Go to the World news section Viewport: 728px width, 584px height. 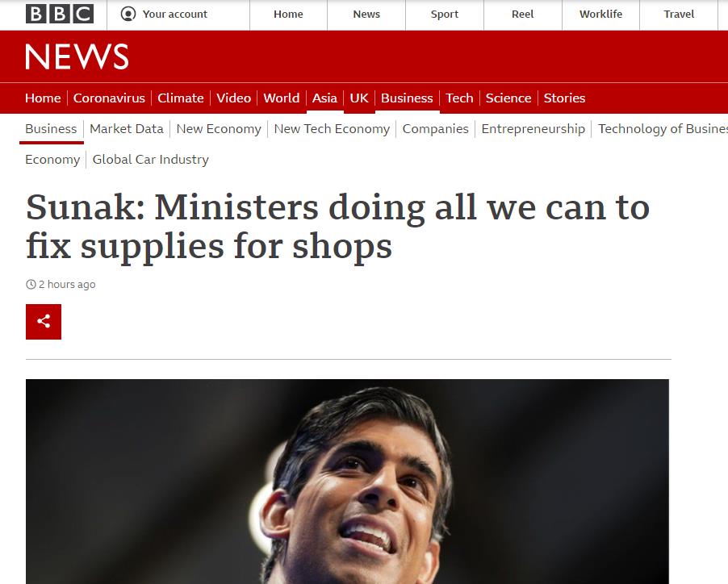click(282, 98)
